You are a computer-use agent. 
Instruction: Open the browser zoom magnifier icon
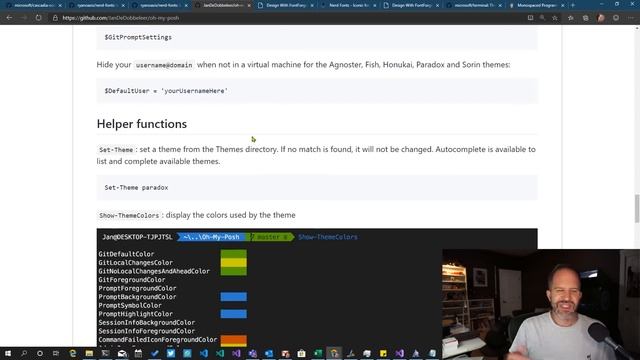click(x=542, y=18)
